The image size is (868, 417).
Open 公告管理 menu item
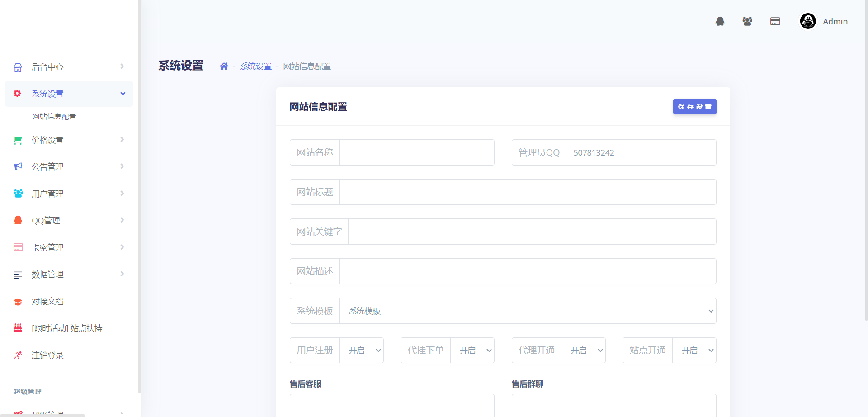[x=69, y=166]
